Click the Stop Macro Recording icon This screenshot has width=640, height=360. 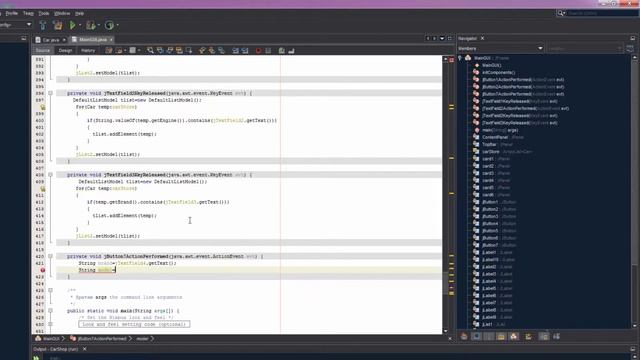pyautogui.click(x=268, y=50)
